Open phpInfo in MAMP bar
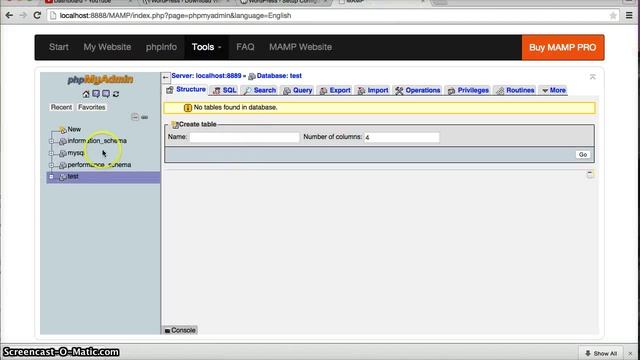This screenshot has width=640, height=360. [161, 47]
